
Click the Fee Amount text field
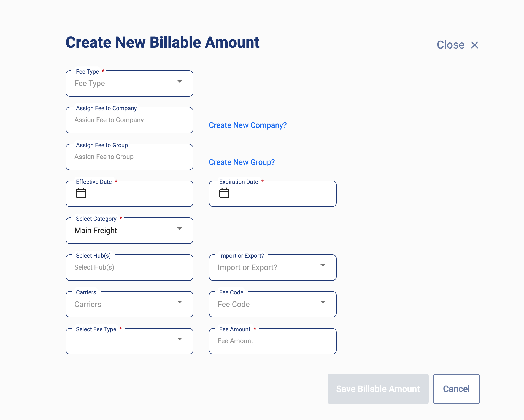tap(273, 341)
